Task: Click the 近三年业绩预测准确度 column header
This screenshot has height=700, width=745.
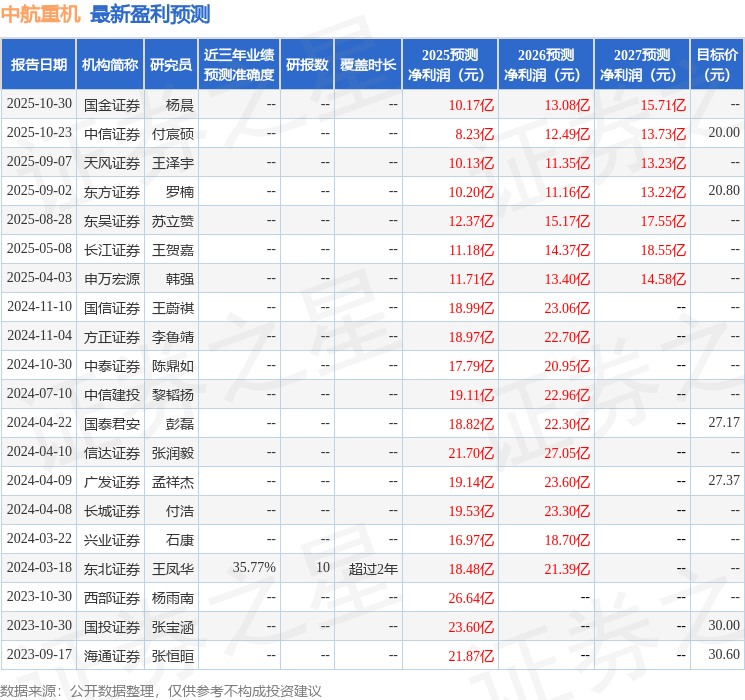Action: pos(239,65)
